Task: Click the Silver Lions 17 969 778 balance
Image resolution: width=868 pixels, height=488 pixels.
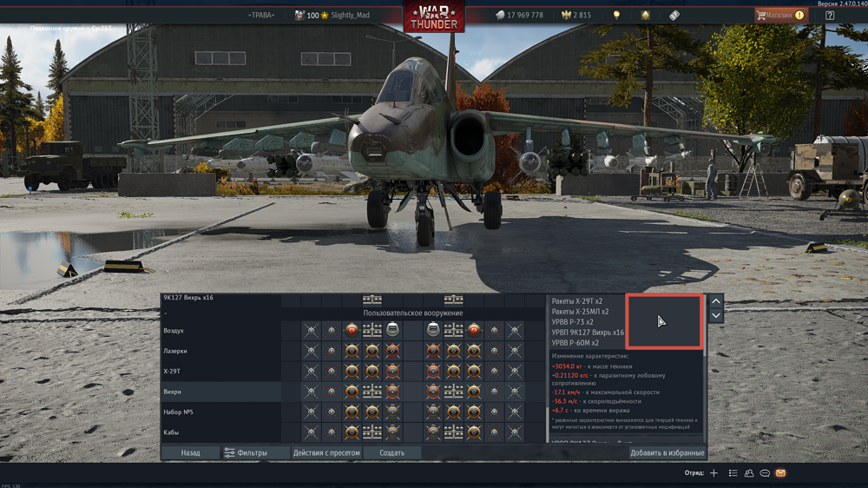Action: tap(519, 15)
